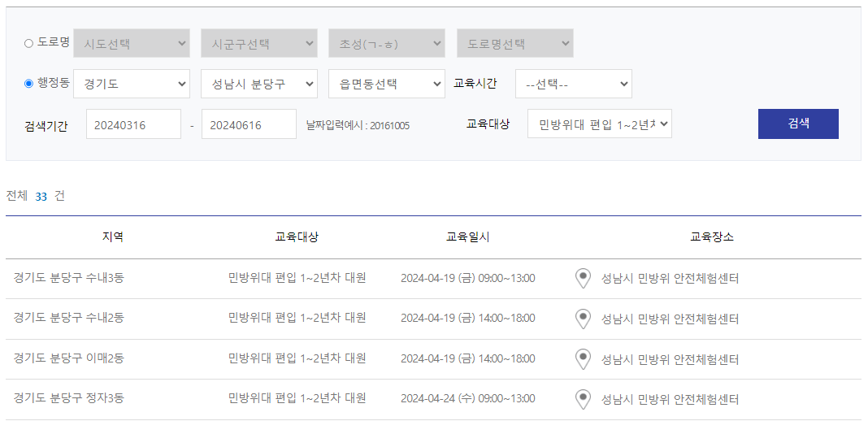Click the total count number 33
Image resolution: width=868 pixels, height=421 pixels.
pyautogui.click(x=41, y=197)
